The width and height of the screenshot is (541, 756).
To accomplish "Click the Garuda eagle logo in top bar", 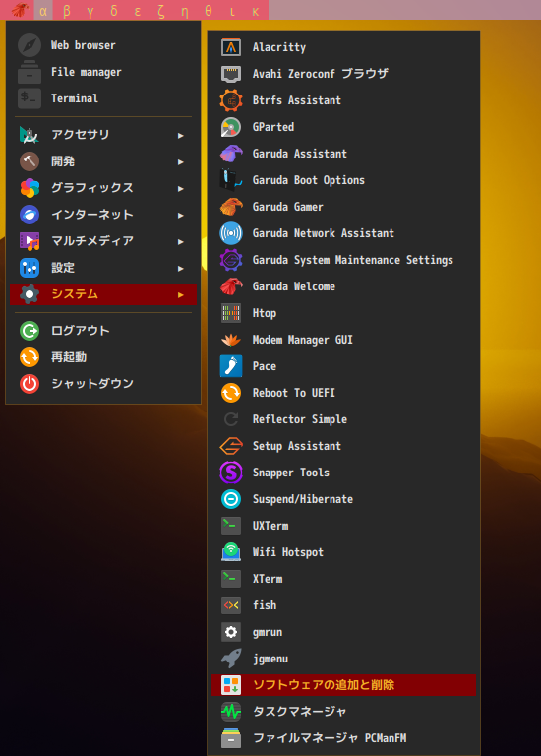I will (x=21, y=10).
